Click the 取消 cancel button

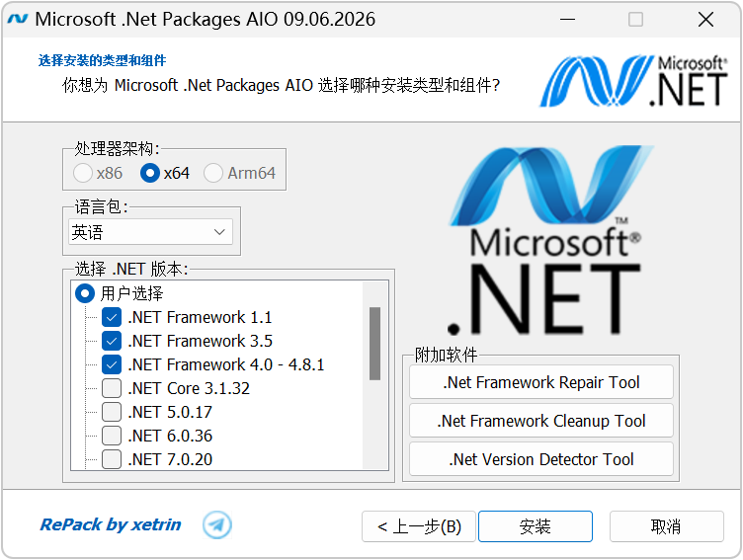coord(666,526)
